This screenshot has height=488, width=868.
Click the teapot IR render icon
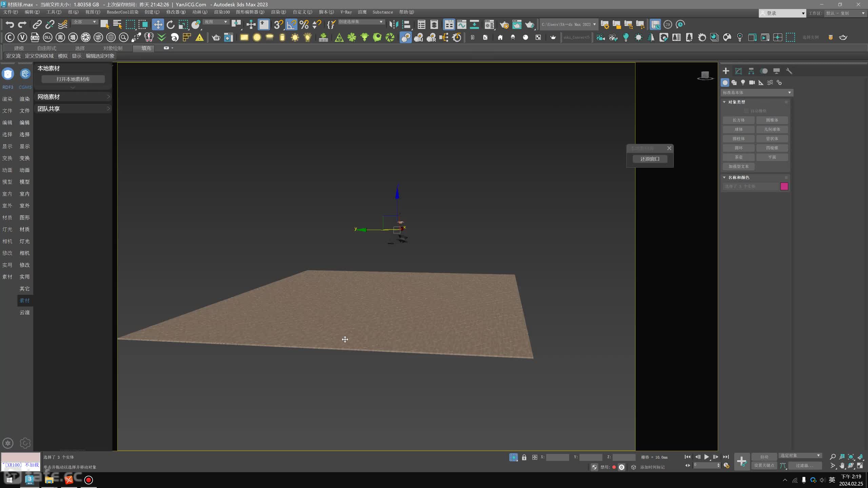click(216, 37)
